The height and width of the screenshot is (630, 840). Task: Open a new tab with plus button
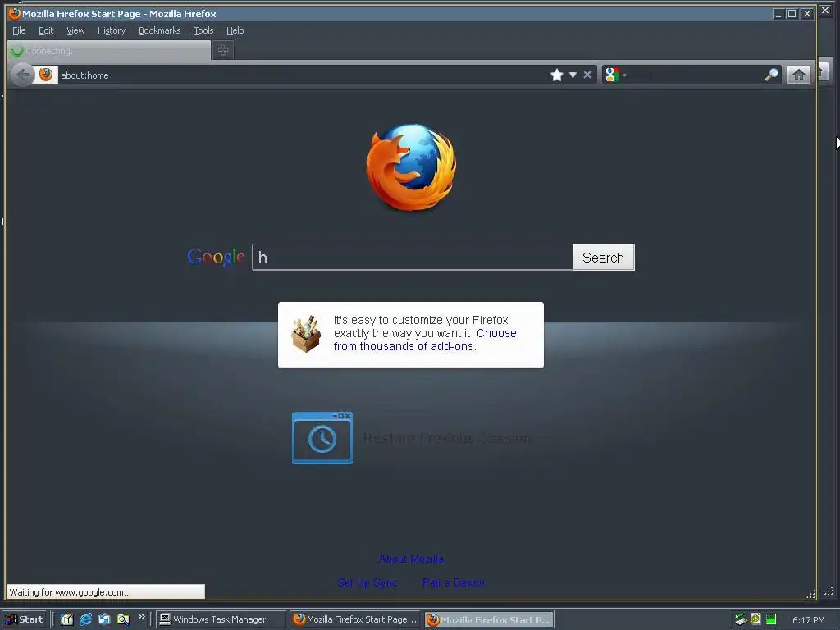pos(223,50)
